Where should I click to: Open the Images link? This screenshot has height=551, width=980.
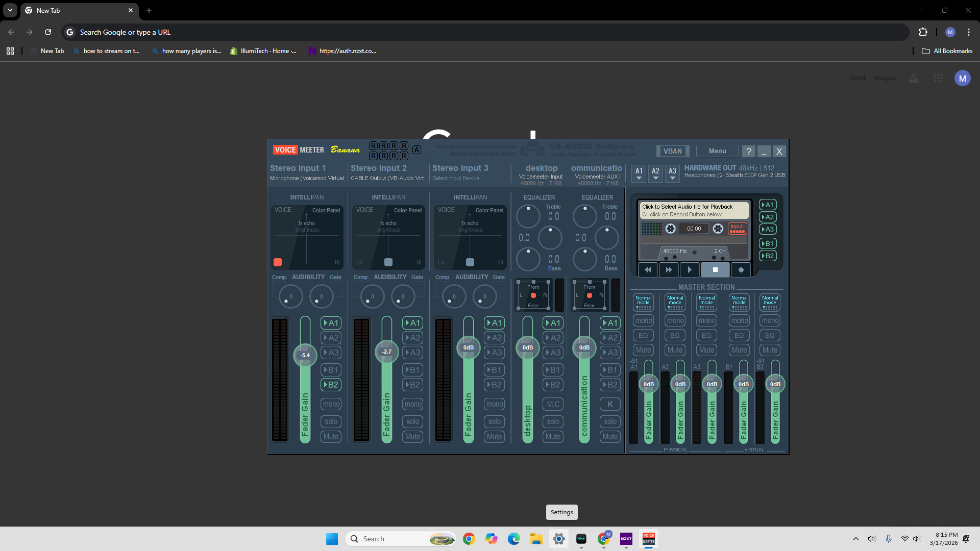point(885,78)
